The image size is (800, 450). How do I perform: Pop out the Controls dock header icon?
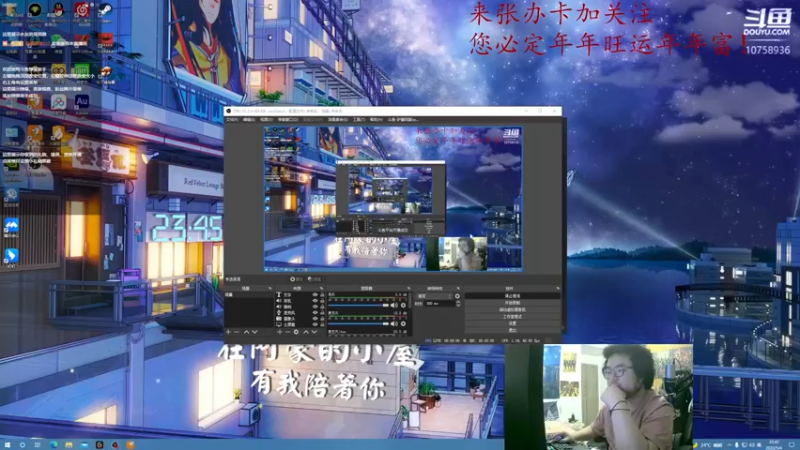click(557, 288)
